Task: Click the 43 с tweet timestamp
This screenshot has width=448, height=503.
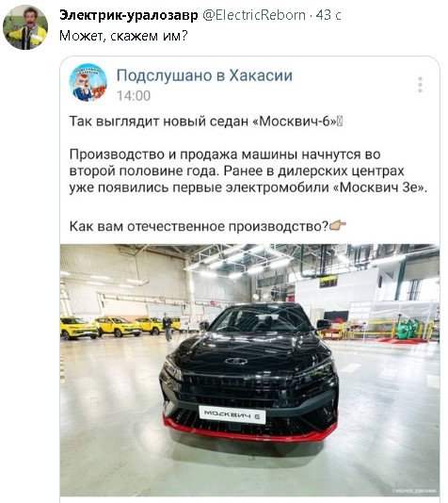Action: tap(328, 15)
